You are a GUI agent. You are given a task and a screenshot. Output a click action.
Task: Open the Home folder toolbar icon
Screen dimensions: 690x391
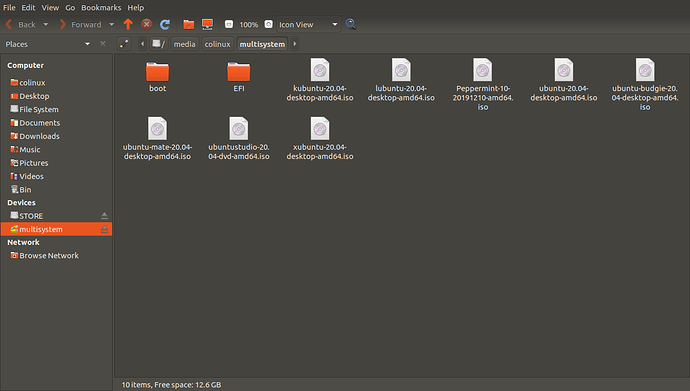[x=189, y=25]
